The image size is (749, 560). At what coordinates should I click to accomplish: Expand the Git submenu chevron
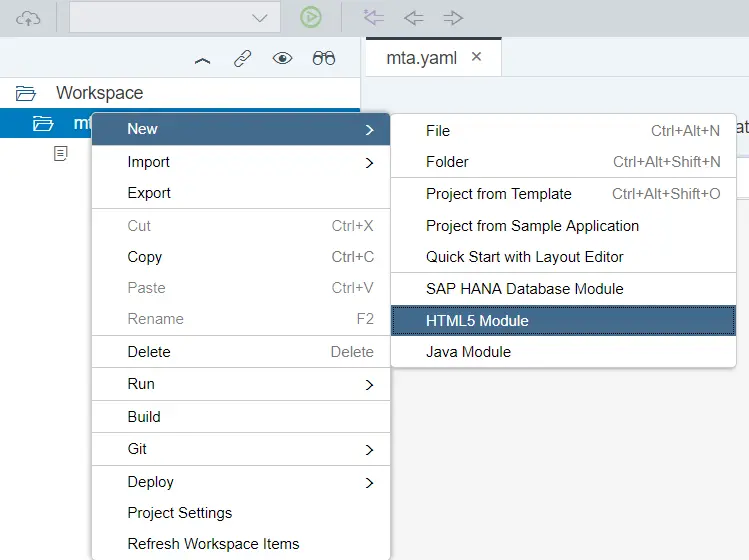coord(369,450)
